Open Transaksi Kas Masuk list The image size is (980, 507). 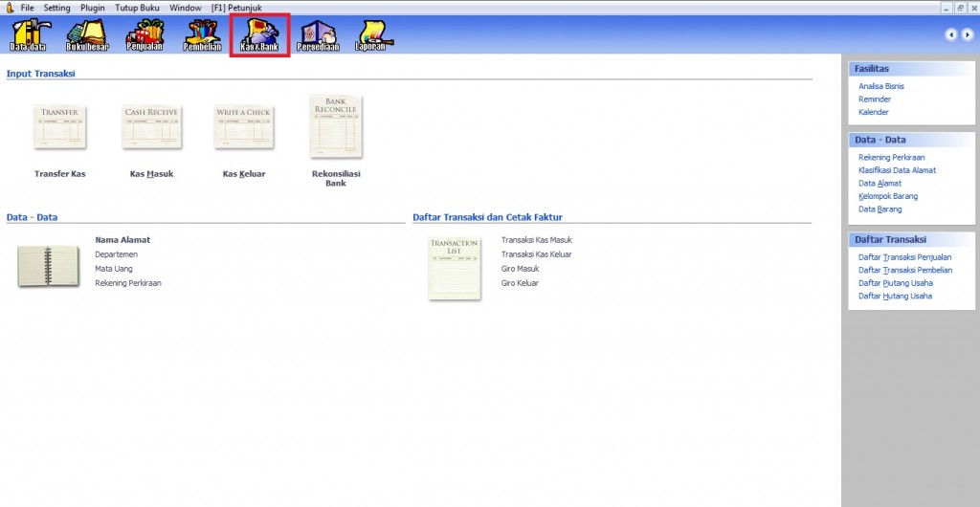(x=536, y=240)
